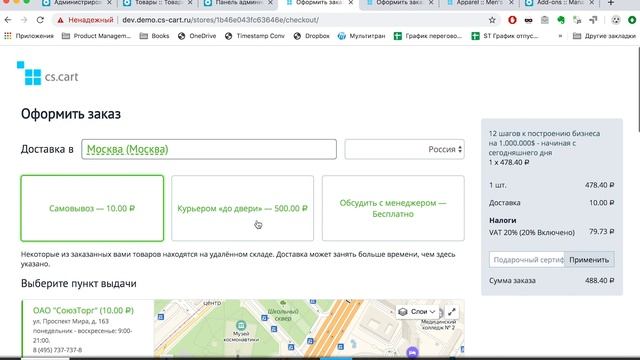Open the Мультитран bookmark
The height and width of the screenshot is (360, 640).
point(361,36)
